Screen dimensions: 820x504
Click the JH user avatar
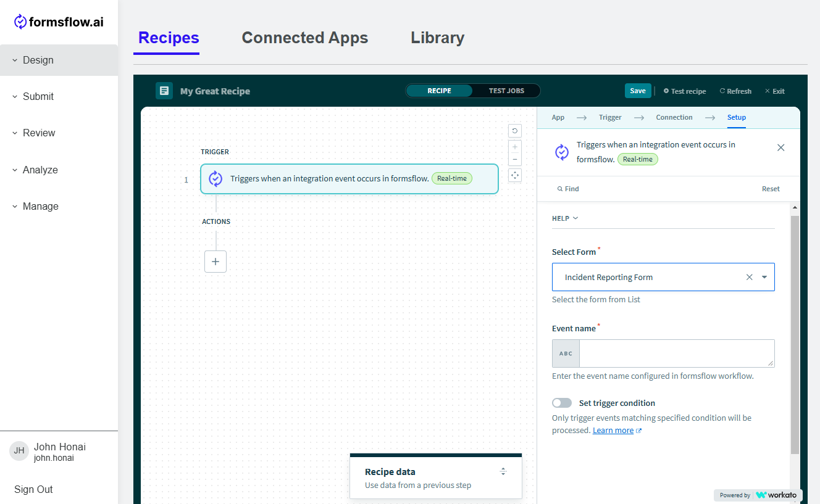pyautogui.click(x=19, y=451)
